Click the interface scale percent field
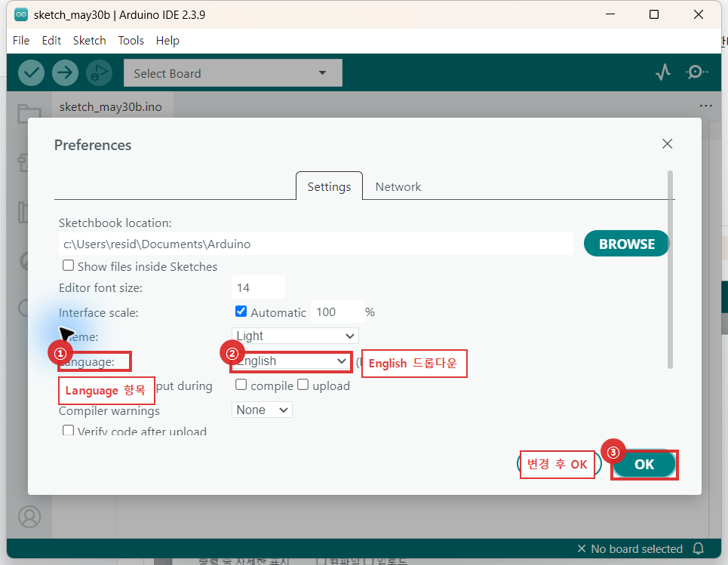Screen dimensions: 728x565 point(337,312)
